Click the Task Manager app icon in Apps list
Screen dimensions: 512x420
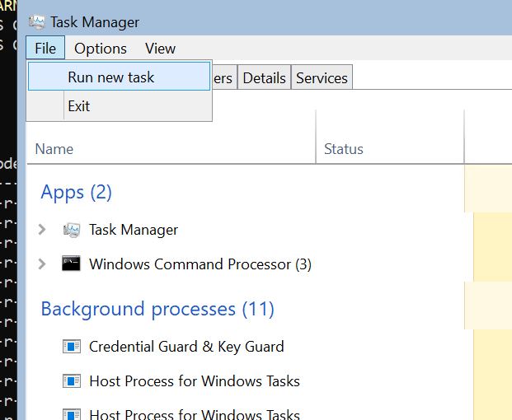(72, 230)
